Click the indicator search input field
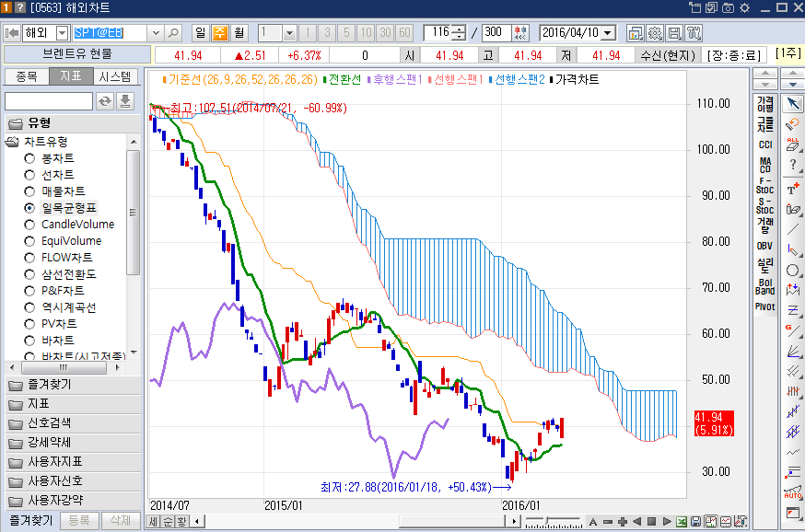The height and width of the screenshot is (532, 805). click(49, 101)
